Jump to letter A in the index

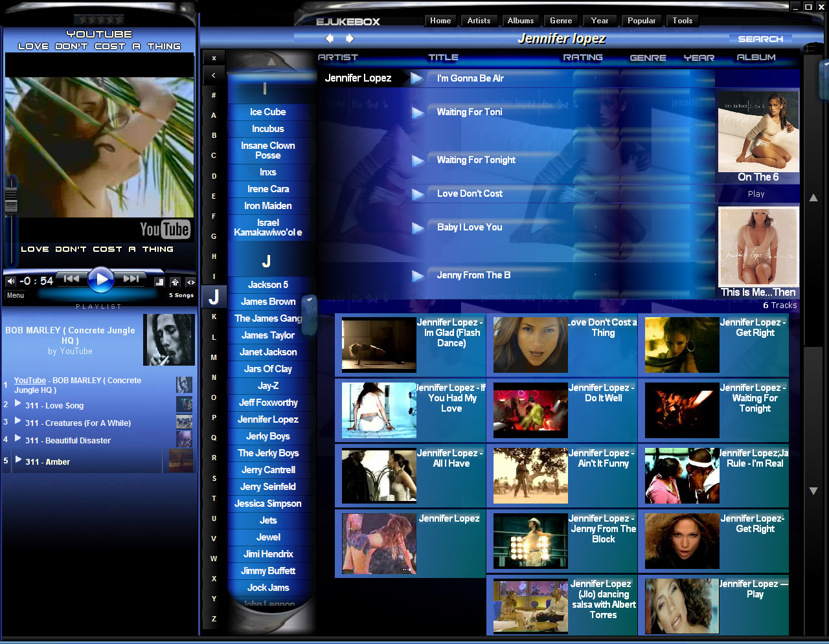point(214,115)
